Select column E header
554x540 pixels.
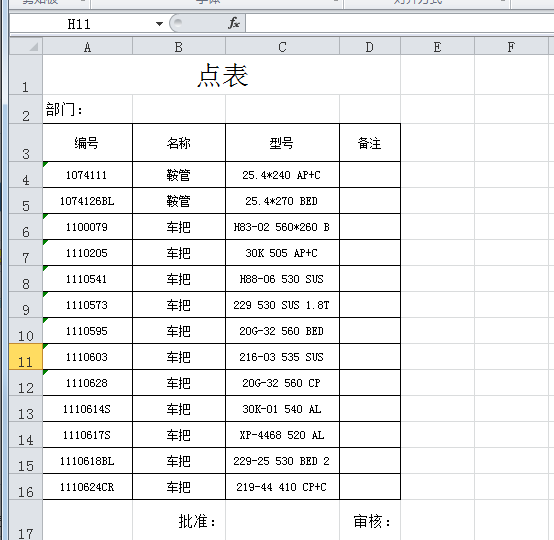pyautogui.click(x=437, y=47)
